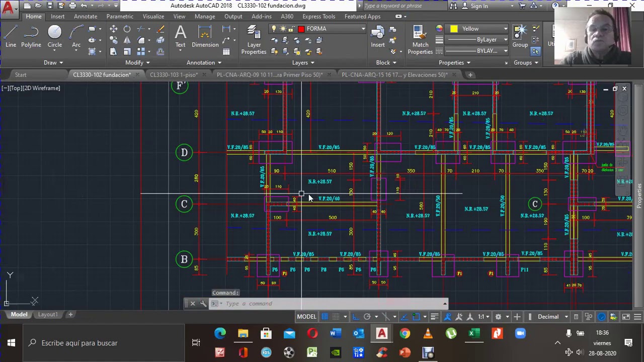Select the Arc tool
644x362 pixels.
(76, 37)
